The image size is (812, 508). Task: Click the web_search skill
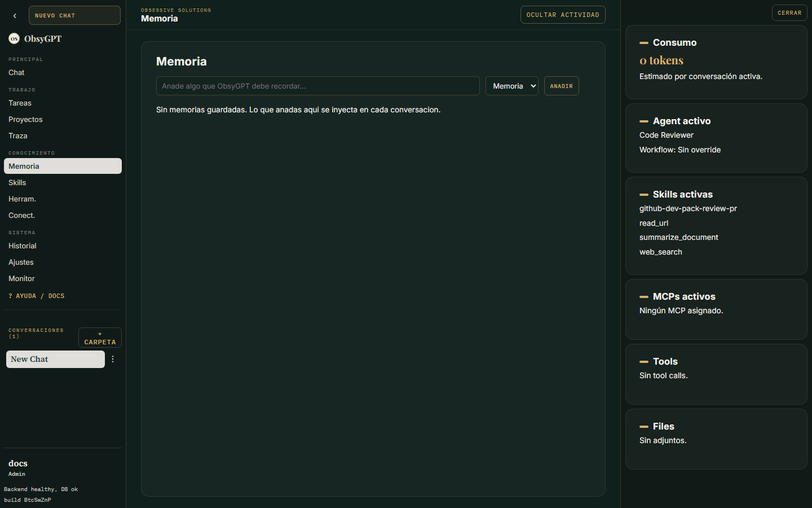coord(661,252)
